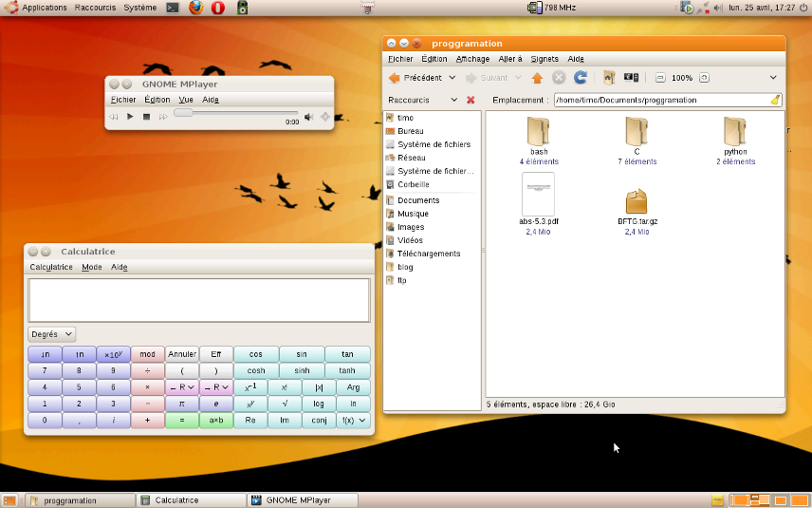The height and width of the screenshot is (508, 812).
Task: Open Téléchargements bookmark in the sidebar
Action: coord(428,254)
